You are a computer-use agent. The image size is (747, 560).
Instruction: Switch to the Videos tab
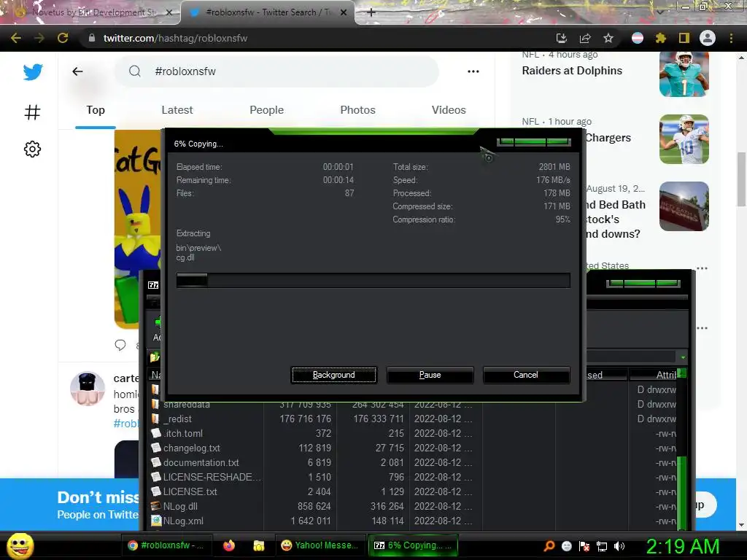pos(449,110)
